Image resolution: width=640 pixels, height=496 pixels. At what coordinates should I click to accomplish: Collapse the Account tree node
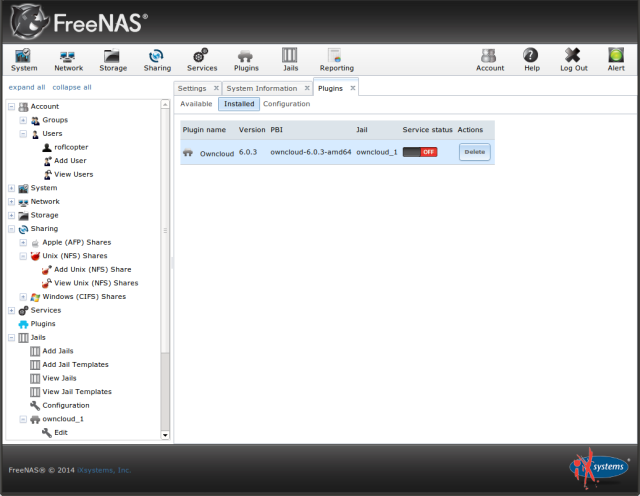11,107
